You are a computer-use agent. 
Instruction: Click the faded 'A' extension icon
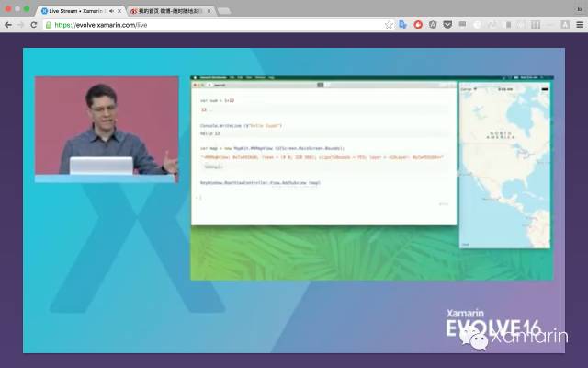click(x=565, y=25)
